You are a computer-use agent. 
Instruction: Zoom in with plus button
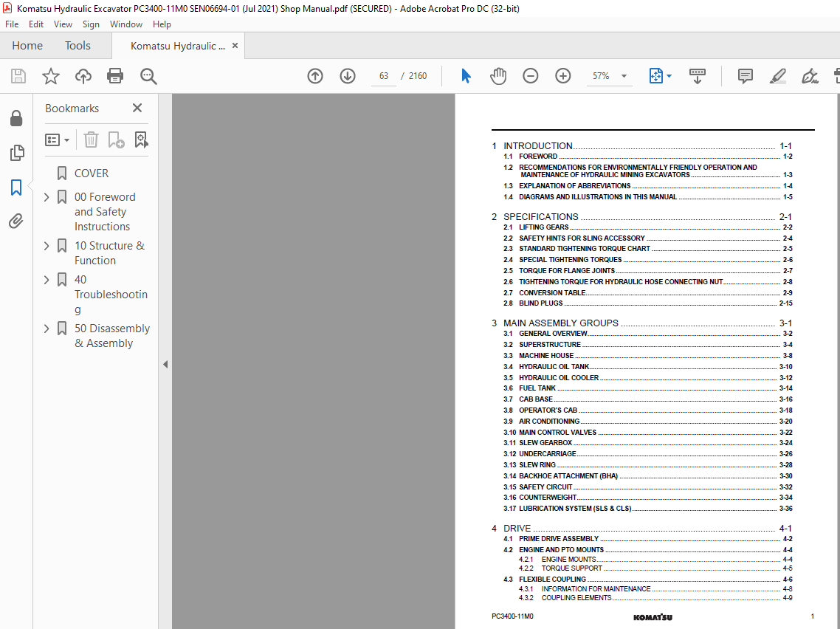(563, 76)
